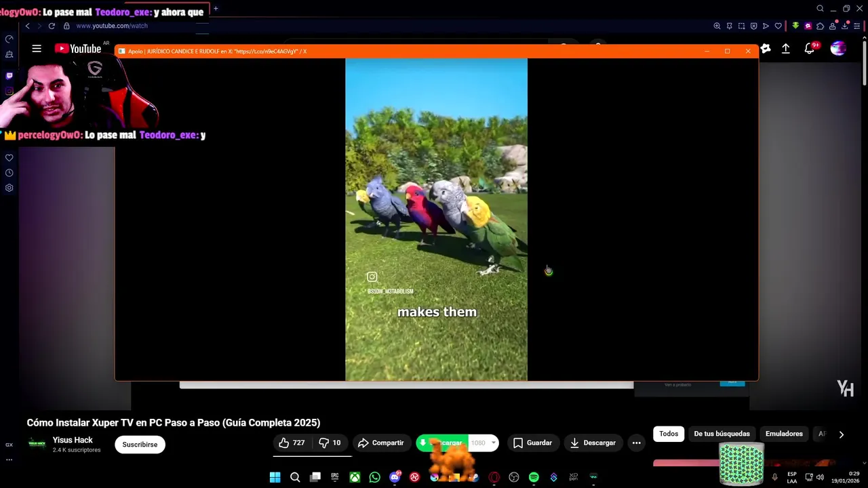This screenshot has width=868, height=488.
Task: Open YouTube notifications bell
Action: click(x=810, y=48)
